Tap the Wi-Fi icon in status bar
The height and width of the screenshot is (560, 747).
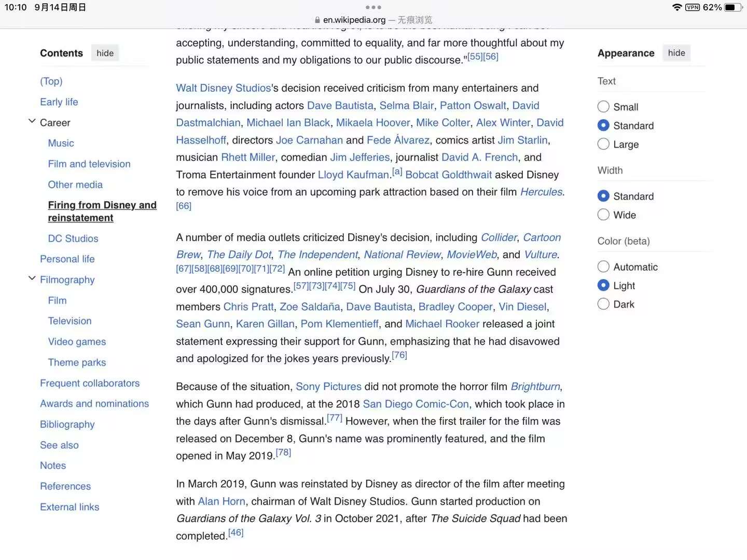tap(676, 7)
